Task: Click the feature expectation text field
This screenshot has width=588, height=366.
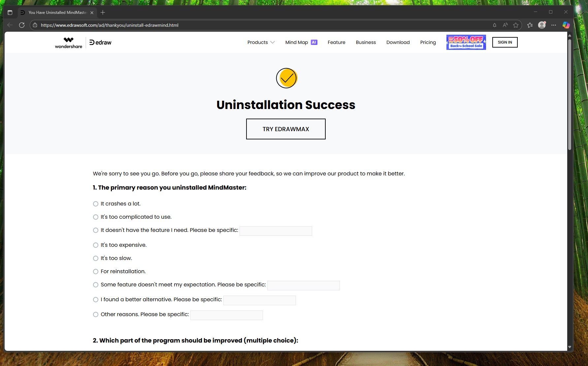Action: tap(304, 285)
